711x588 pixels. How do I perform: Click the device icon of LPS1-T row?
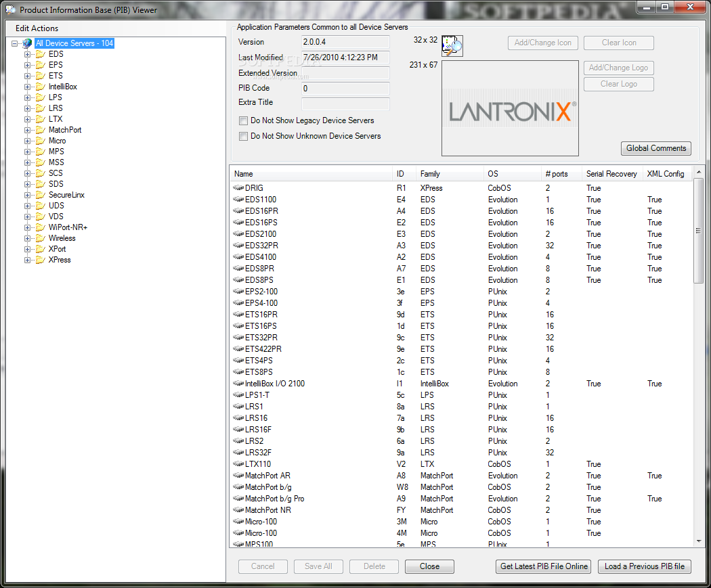[x=238, y=395]
